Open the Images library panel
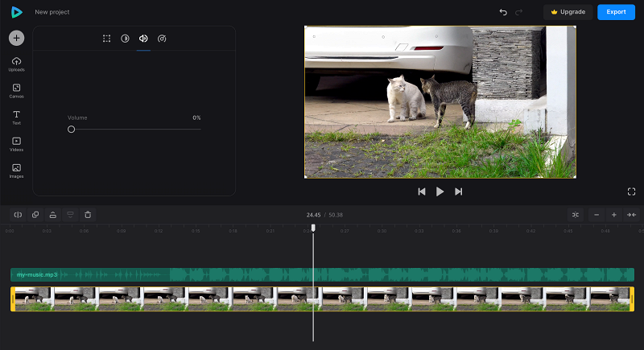Screen dimensions: 644x350 click(x=16, y=171)
